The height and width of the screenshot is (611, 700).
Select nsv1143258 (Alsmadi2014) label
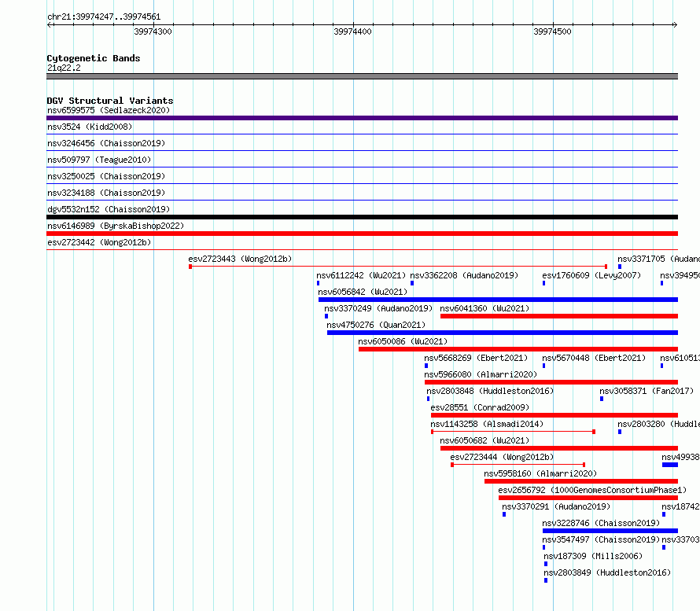click(487, 424)
